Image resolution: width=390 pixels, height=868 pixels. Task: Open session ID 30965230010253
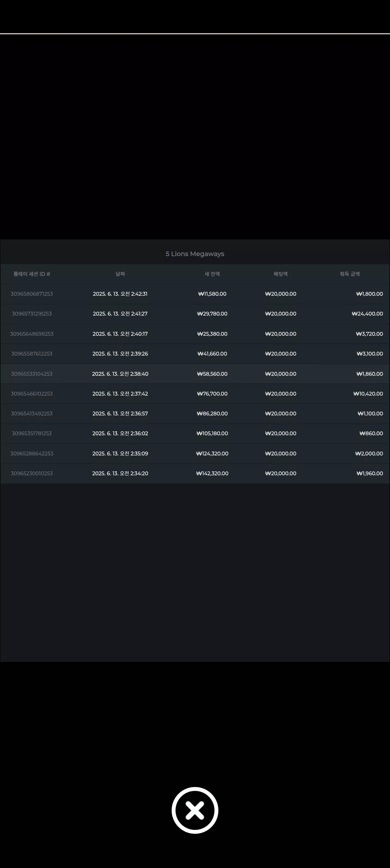point(32,473)
